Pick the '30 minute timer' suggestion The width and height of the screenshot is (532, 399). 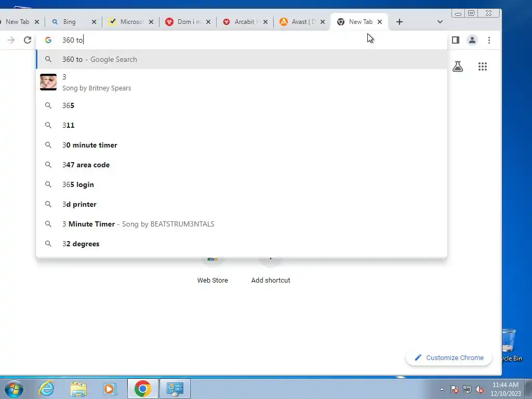pyautogui.click(x=242, y=145)
